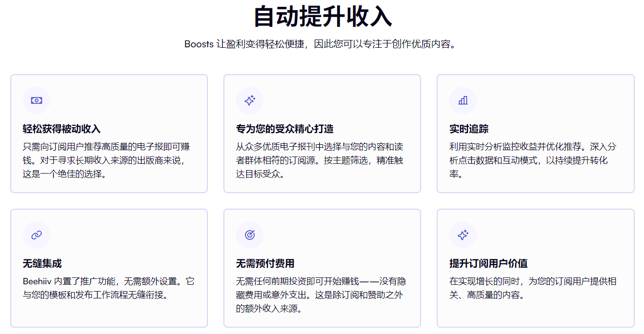The image size is (644, 334).
Task: Click the description starting 只需向订阅用户推荐高质量
Action: (106, 160)
